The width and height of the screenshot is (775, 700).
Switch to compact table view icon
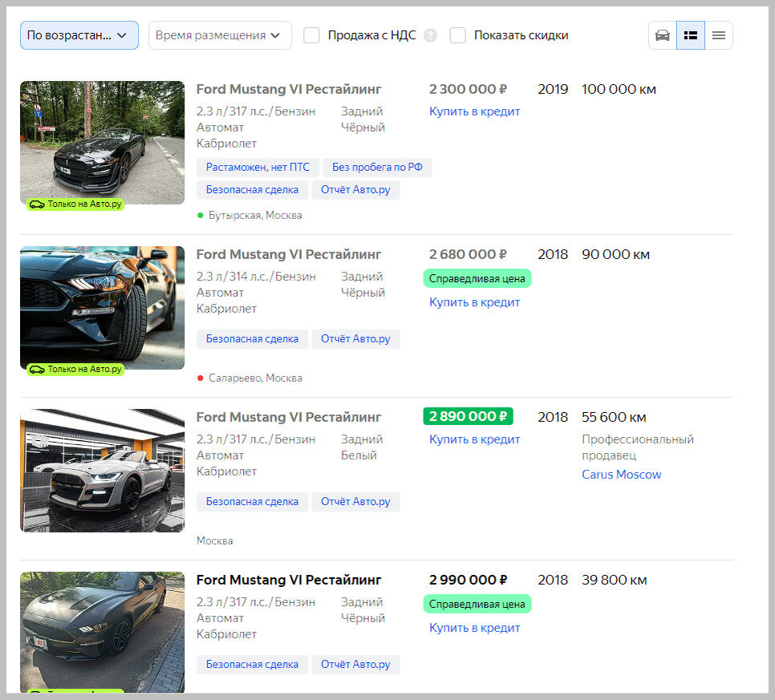(719, 35)
